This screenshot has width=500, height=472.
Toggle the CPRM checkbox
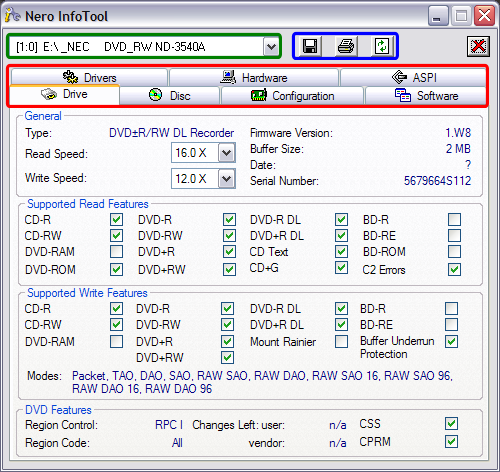[452, 442]
